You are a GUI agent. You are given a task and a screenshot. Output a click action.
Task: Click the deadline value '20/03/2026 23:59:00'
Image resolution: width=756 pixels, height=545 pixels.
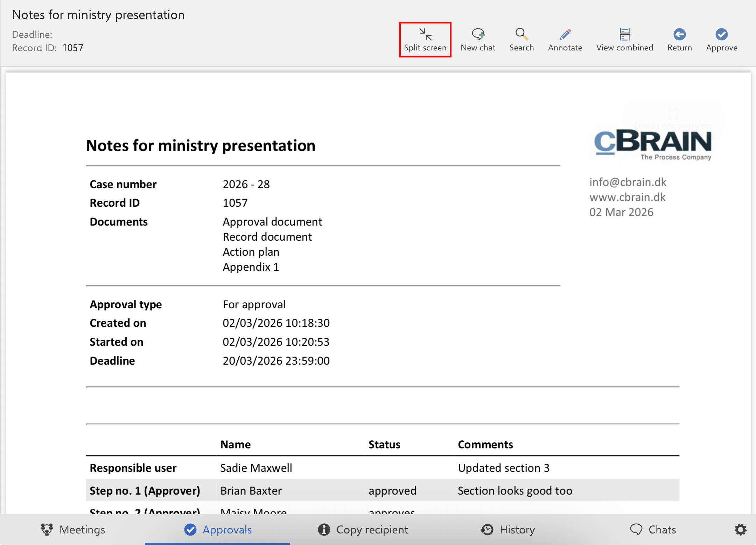pyautogui.click(x=276, y=361)
